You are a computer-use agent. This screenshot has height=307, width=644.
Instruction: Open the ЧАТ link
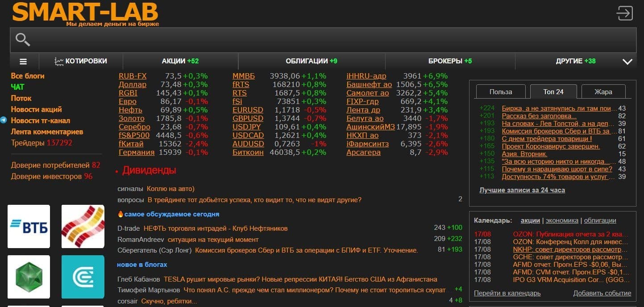click(18, 87)
